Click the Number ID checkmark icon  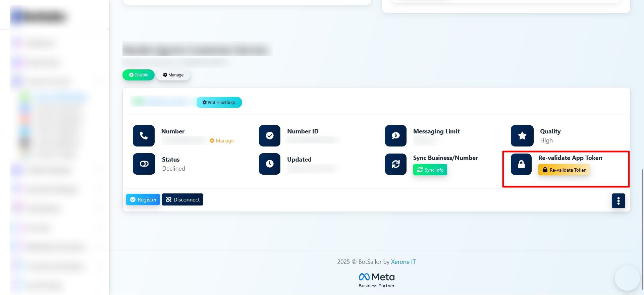pyautogui.click(x=269, y=136)
